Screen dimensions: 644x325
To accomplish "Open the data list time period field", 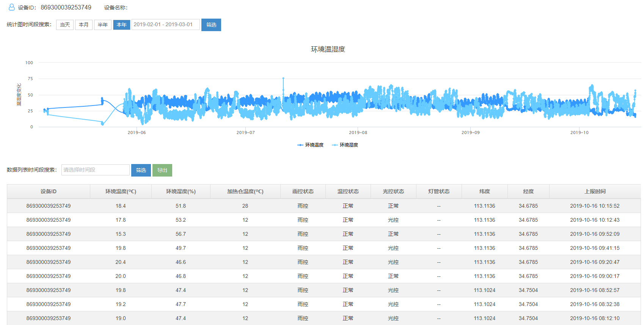I will (96, 170).
